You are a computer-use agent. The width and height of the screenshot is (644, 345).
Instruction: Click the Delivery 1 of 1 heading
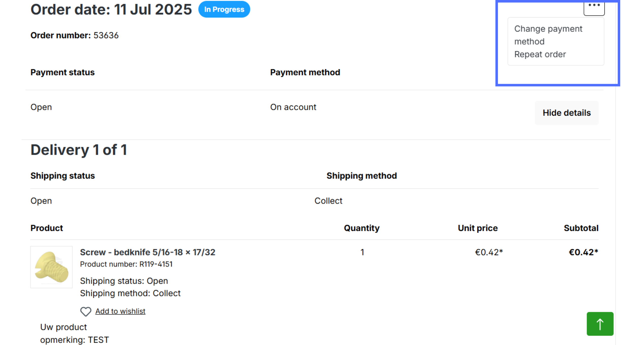(79, 150)
